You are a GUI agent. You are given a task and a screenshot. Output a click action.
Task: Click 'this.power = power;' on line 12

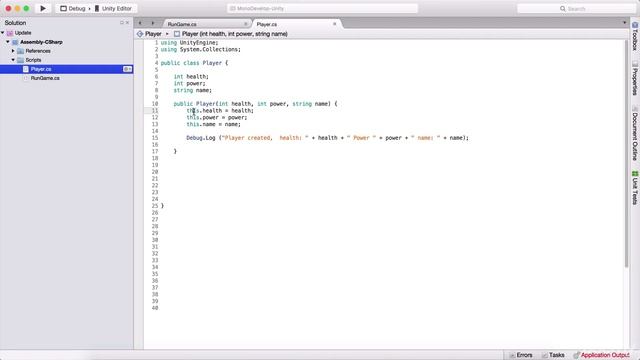click(x=217, y=118)
